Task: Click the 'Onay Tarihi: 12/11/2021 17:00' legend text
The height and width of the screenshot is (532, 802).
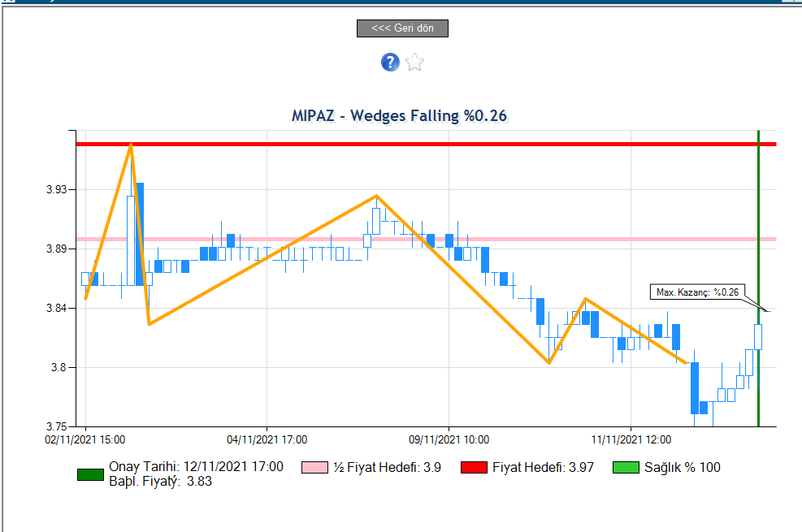Action: (196, 466)
